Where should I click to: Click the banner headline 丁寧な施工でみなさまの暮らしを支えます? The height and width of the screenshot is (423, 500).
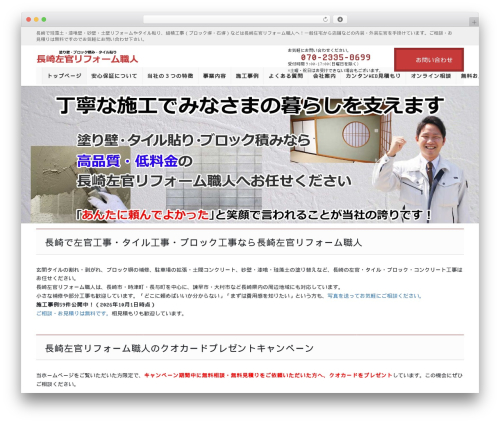point(250,105)
